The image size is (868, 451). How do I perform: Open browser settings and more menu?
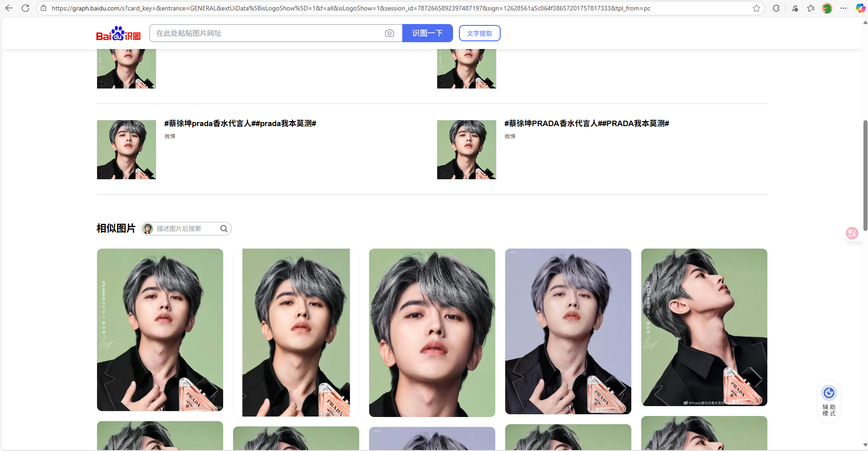point(844,8)
